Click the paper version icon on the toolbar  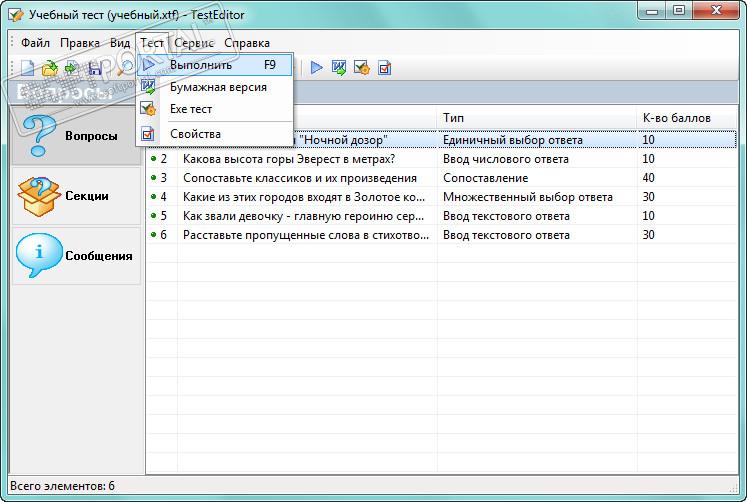click(x=339, y=68)
